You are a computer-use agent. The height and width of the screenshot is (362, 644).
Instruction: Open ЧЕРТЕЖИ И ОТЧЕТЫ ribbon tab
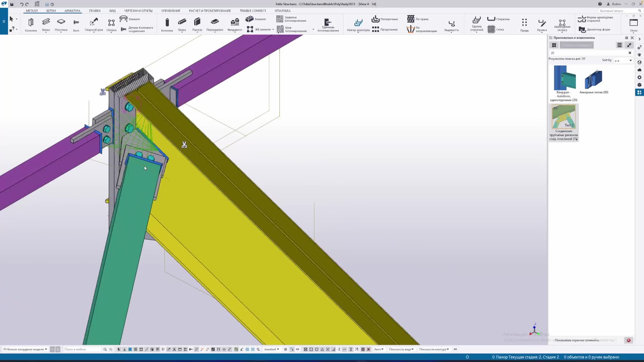coord(138,11)
